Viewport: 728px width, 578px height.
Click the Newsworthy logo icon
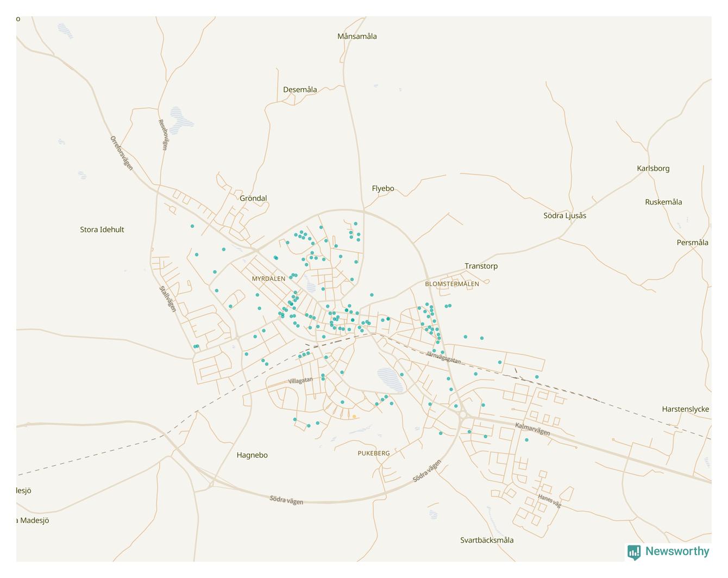[x=634, y=552]
